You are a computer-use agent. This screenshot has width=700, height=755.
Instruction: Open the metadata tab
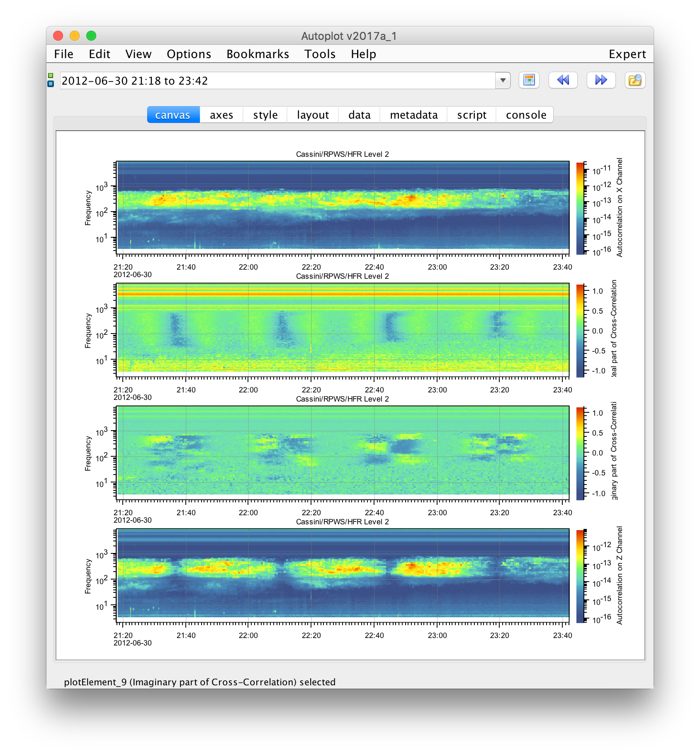click(413, 115)
